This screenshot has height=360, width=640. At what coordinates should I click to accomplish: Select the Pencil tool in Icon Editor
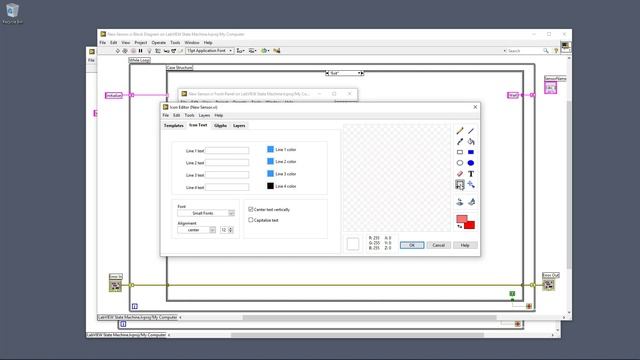pyautogui.click(x=460, y=131)
